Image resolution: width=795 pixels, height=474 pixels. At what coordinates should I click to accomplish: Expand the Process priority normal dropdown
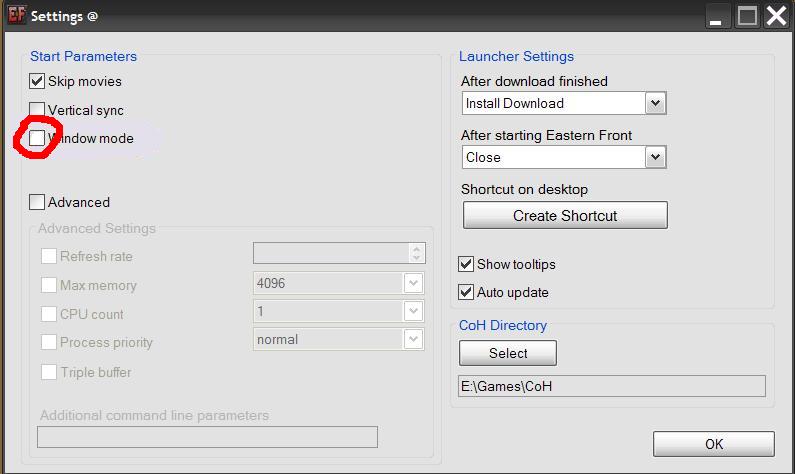point(413,339)
